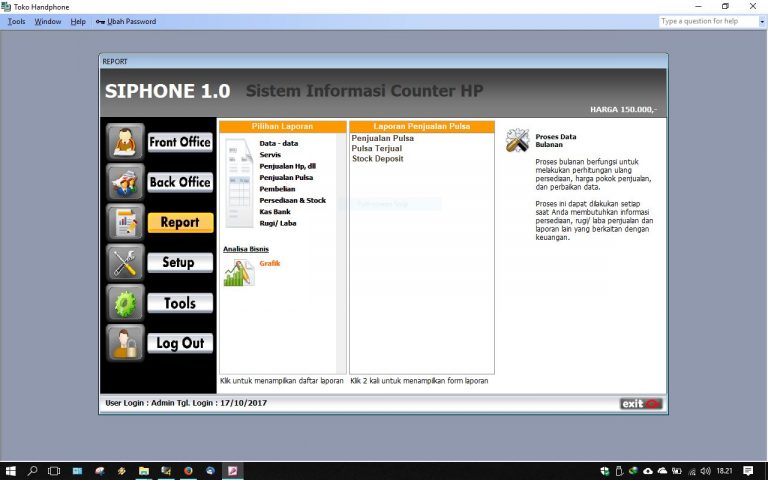Click the Pilihan Laporan list scrollbar

click(341, 253)
